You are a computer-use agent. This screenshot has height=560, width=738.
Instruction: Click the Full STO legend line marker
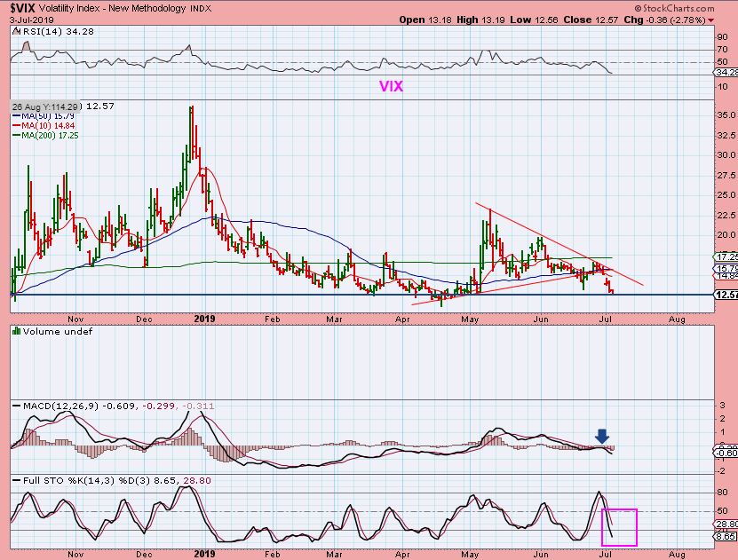click(x=17, y=480)
